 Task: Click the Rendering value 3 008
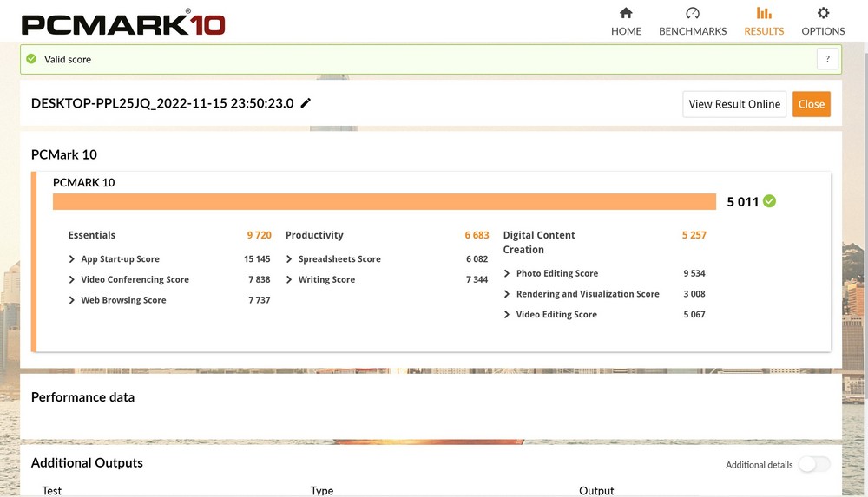[x=694, y=294]
